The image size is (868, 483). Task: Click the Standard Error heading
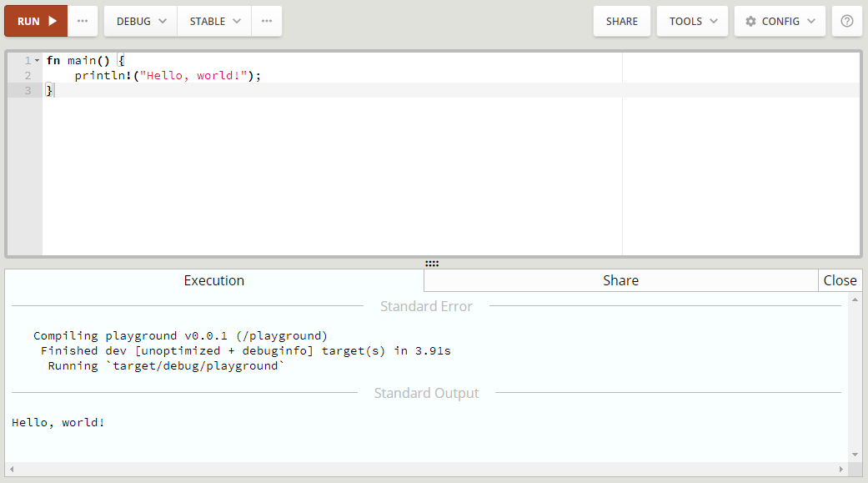426,306
